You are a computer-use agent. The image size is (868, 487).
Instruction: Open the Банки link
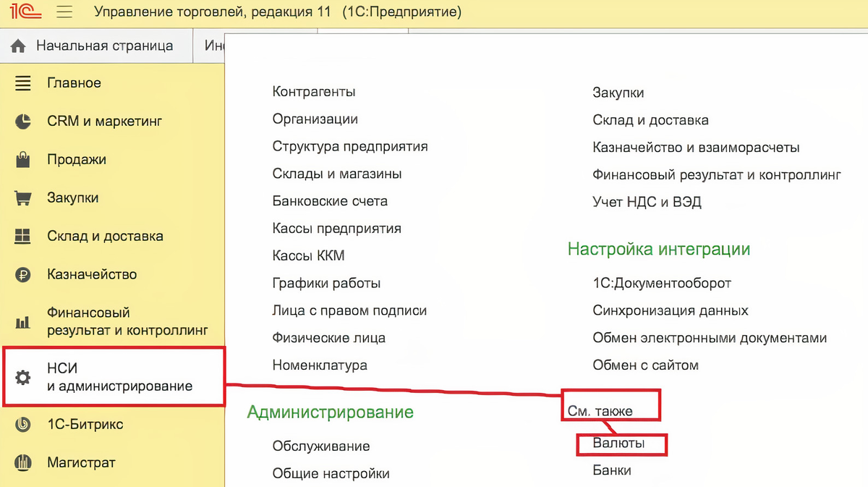pos(612,470)
